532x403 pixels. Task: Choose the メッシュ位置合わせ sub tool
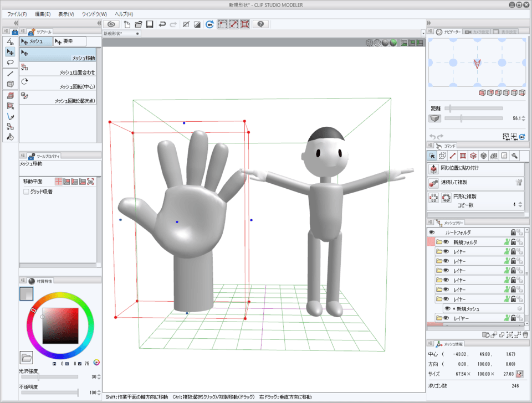point(58,69)
